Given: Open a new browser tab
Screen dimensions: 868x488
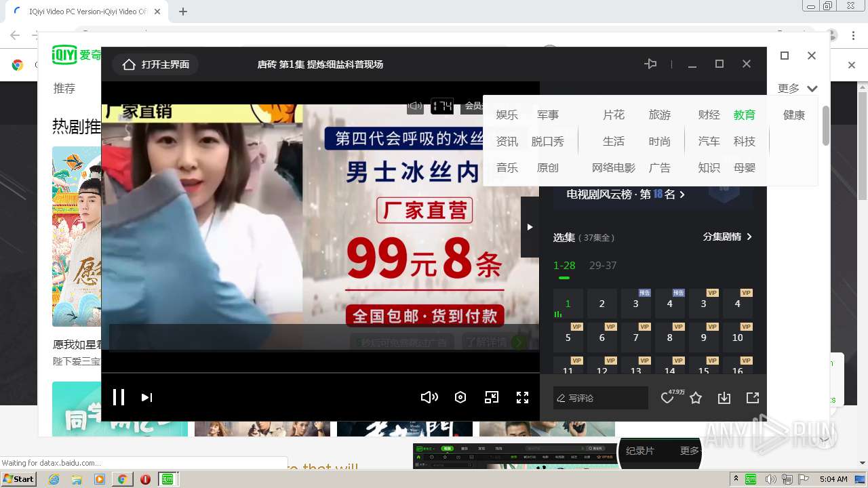Looking at the screenshot, I should (183, 12).
